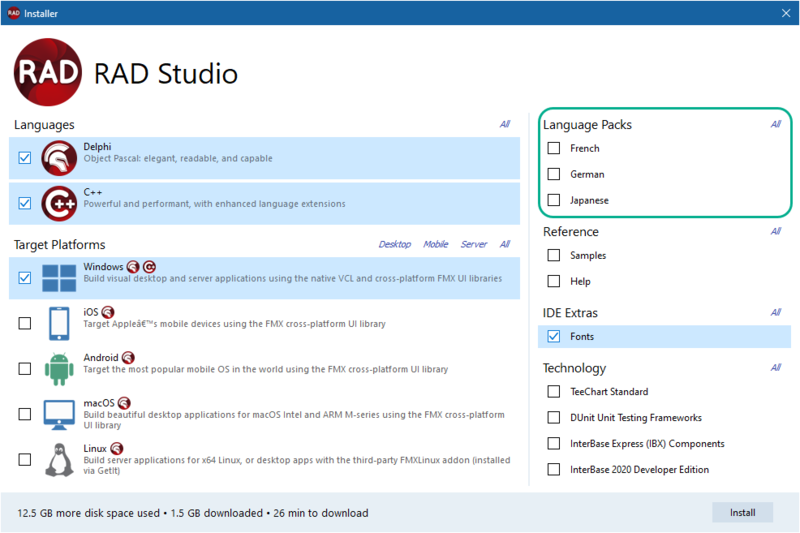Select All under Technology
800x533 pixels.
776,368
